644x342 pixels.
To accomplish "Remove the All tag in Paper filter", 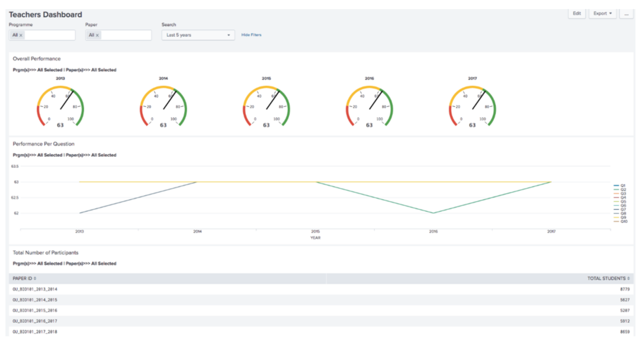I will [x=97, y=35].
